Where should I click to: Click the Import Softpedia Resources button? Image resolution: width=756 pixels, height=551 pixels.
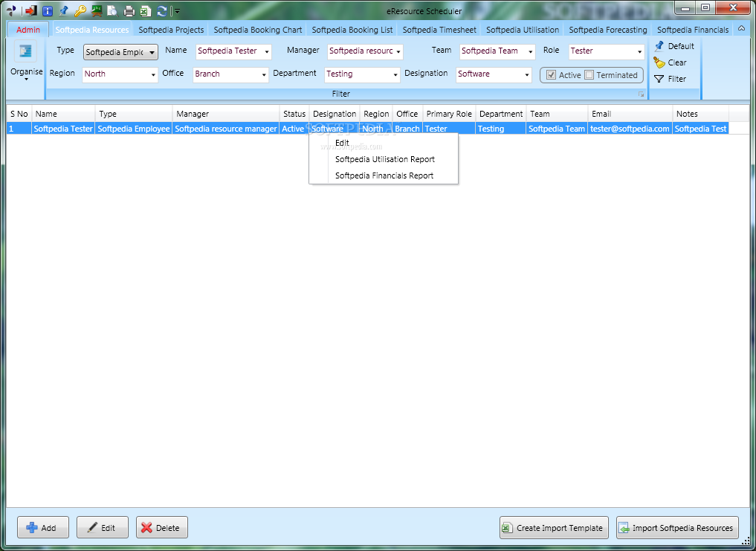(677, 527)
